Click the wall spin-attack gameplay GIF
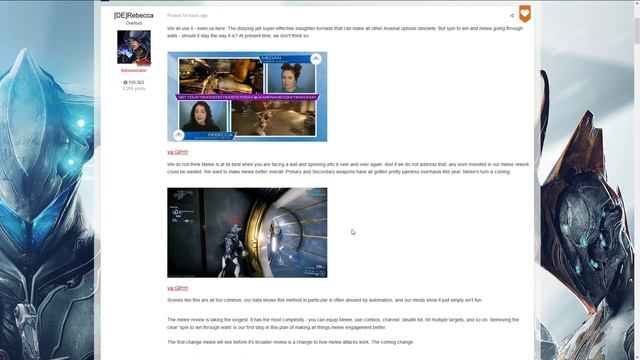The width and height of the screenshot is (640, 360). 247,233
